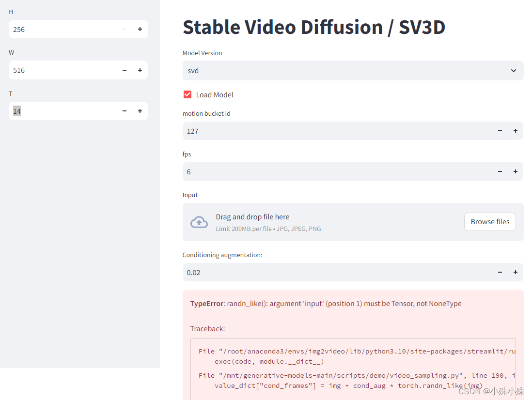Screen dimensions: 532x400
Task: Decrease motion bucket id with minus button
Action: pos(500,131)
